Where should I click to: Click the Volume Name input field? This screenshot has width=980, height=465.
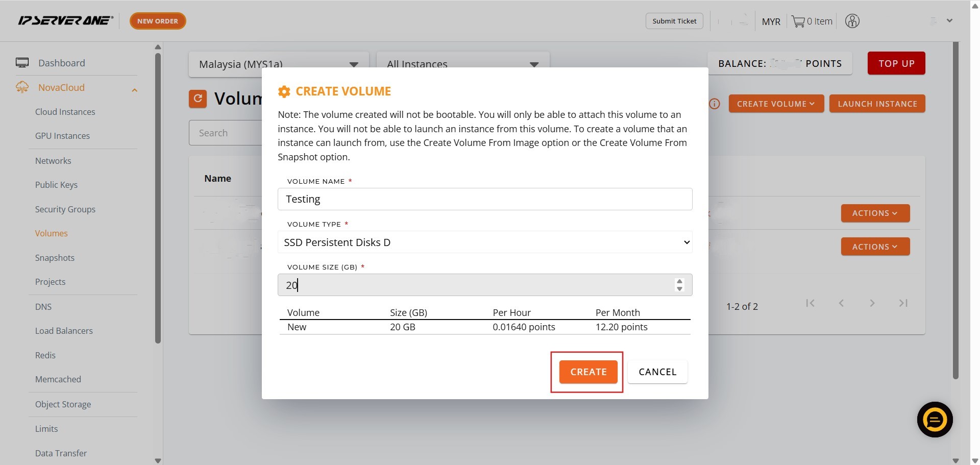(x=484, y=199)
